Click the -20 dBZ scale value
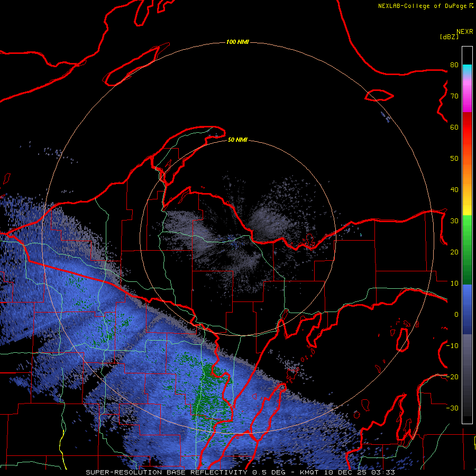476x476 pixels. [452, 377]
